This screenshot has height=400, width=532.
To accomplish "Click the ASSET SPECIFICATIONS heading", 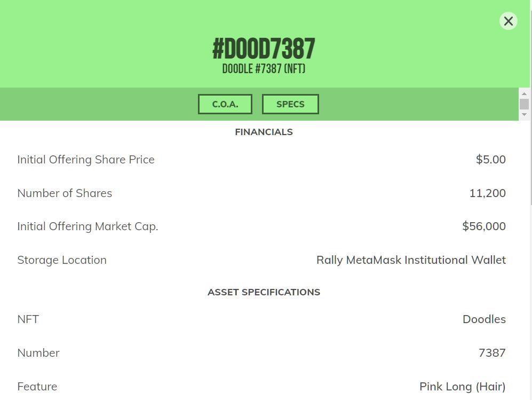I will tap(264, 292).
